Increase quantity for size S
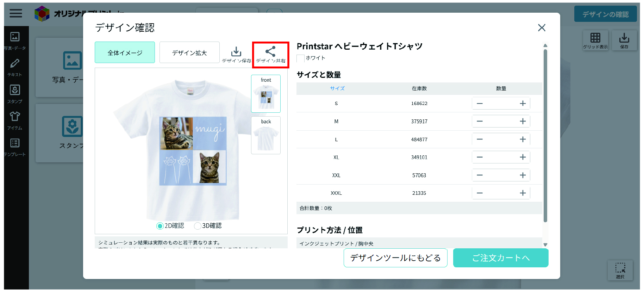This screenshot has width=644, height=292. click(523, 104)
